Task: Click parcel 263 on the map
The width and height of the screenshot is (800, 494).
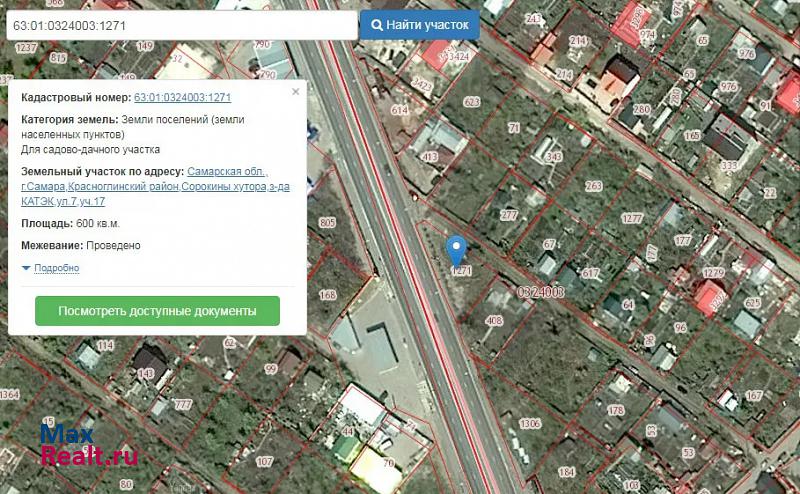Action: (x=594, y=186)
